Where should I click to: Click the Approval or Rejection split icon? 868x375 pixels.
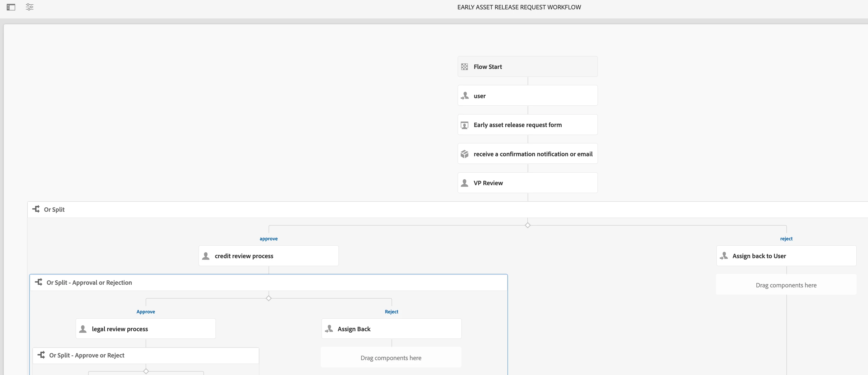click(x=39, y=282)
